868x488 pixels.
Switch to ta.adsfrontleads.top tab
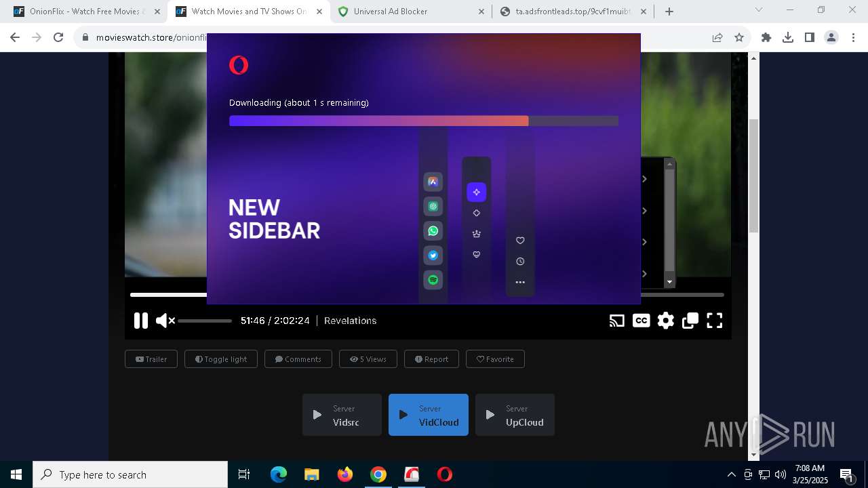click(573, 12)
